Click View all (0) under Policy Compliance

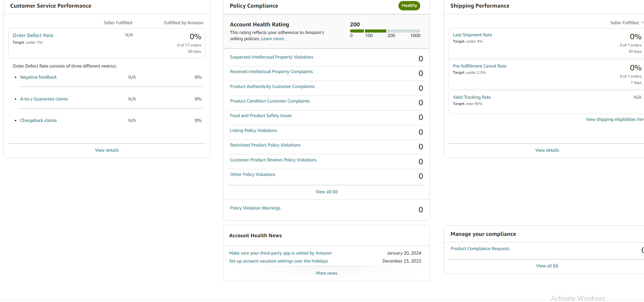[326, 192]
